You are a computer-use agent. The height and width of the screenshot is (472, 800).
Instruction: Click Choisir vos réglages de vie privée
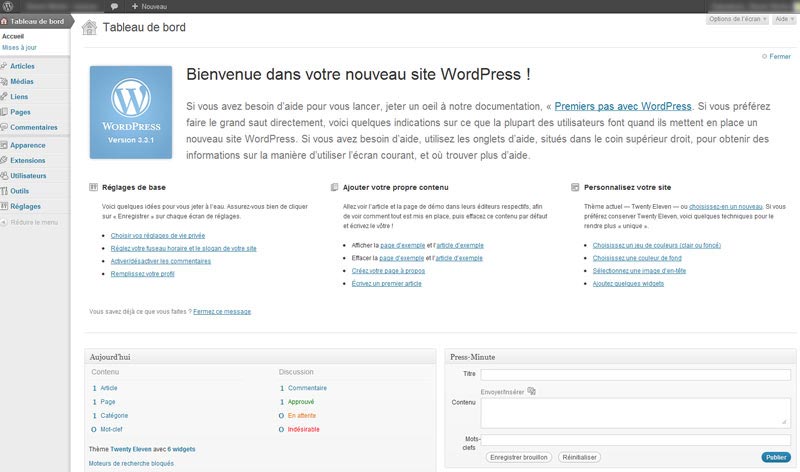point(158,235)
